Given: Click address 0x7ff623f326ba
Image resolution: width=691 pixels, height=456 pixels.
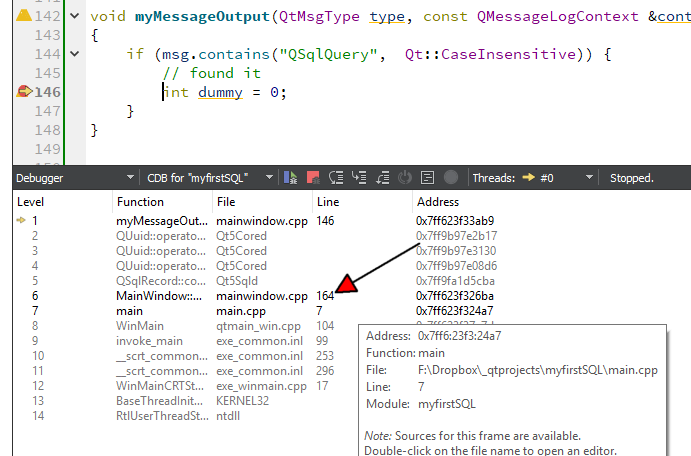Looking at the screenshot, I should point(454,296).
